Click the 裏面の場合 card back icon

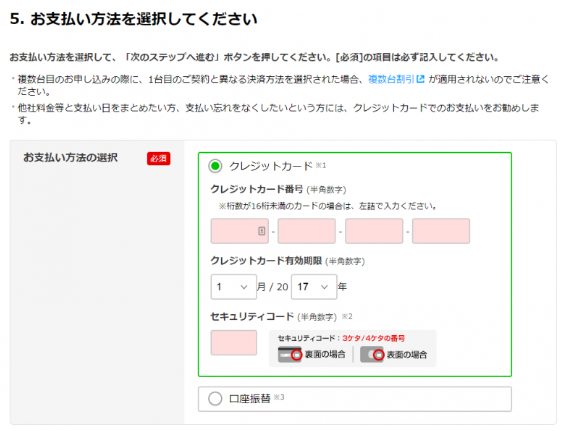tap(290, 354)
